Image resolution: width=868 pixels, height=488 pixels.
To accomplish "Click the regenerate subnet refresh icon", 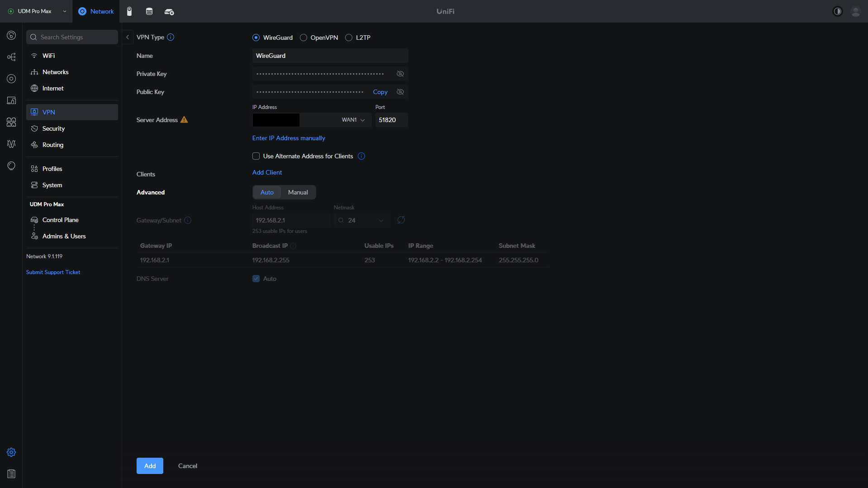I will tap(401, 220).
